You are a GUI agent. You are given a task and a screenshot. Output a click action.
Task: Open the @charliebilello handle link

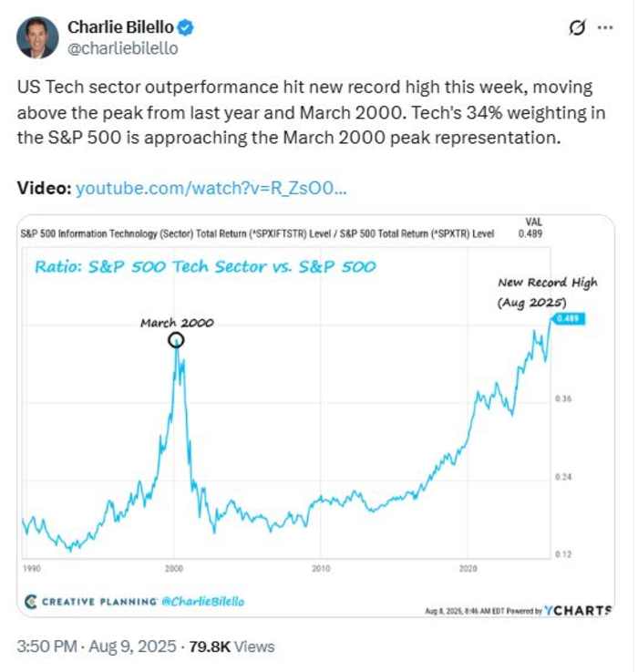123,48
